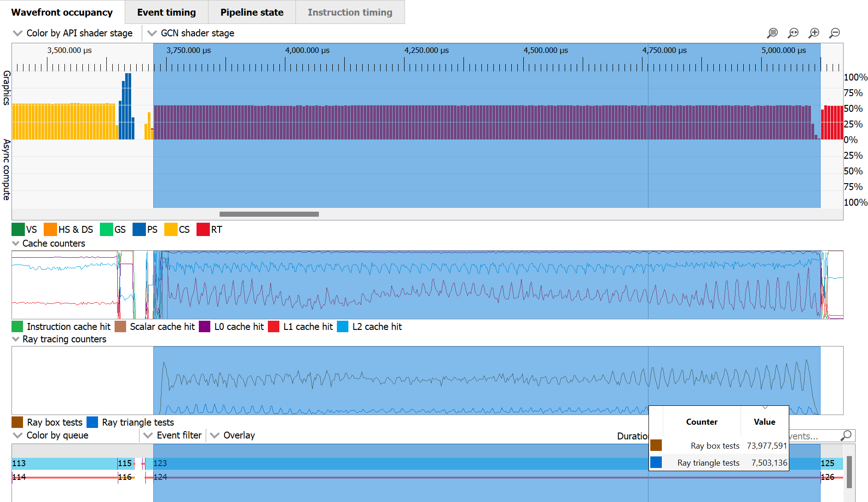The height and width of the screenshot is (502, 868).
Task: Collapse the Cache counters section
Action: click(16, 243)
